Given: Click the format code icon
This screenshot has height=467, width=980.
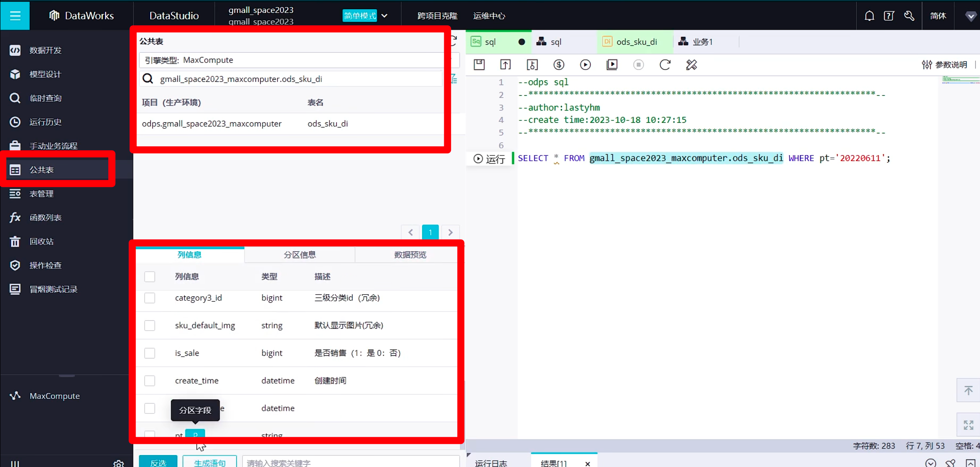Looking at the screenshot, I should click(x=692, y=65).
